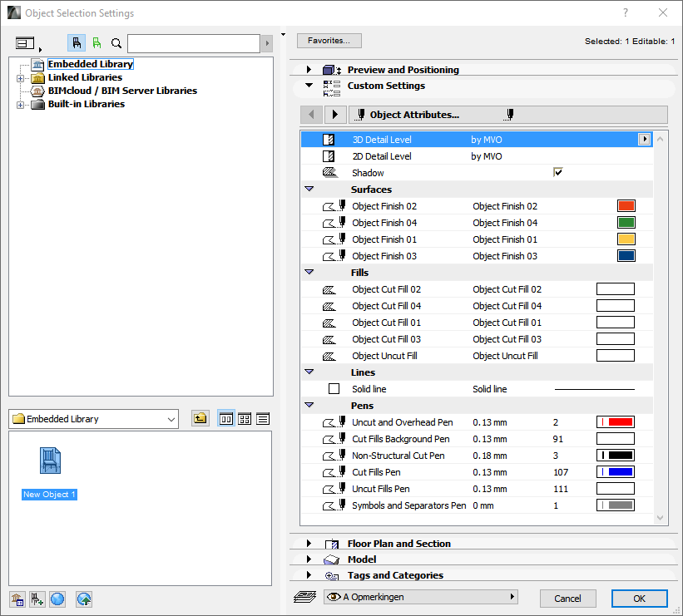683x616 pixels.
Task: Switch library view to small icons
Action: click(x=245, y=419)
